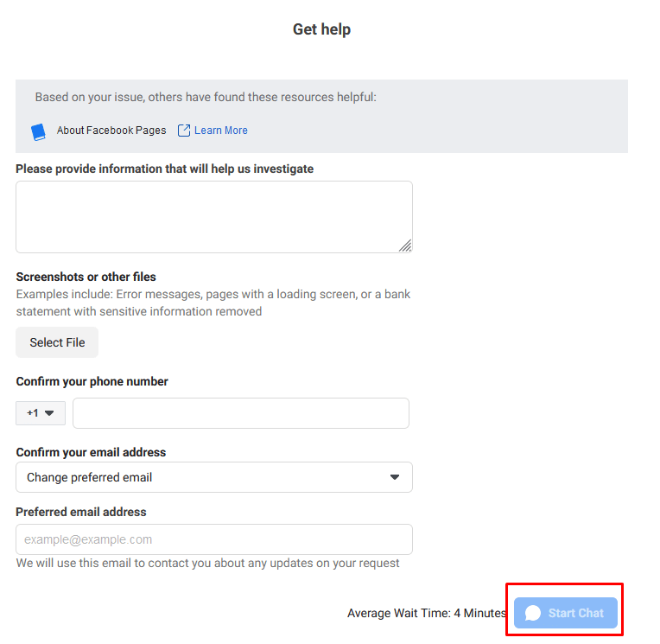
Task: Click the Confirm your phone number label
Action: pyautogui.click(x=92, y=381)
